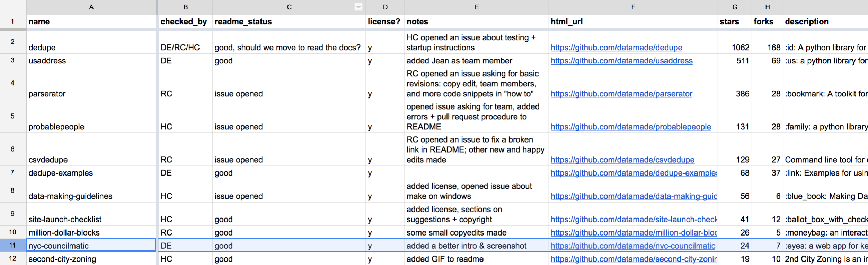Click the 'checked_by' header cell
868x265 pixels.
click(x=186, y=22)
